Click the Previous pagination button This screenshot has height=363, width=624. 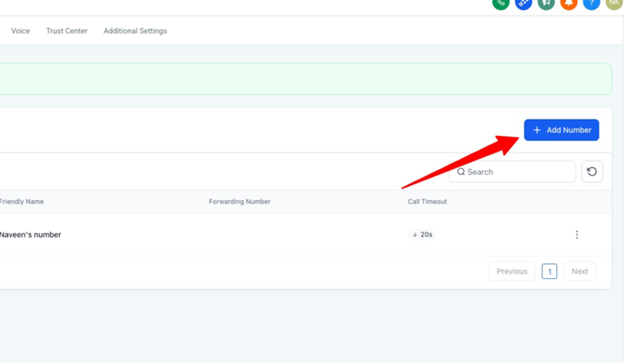click(512, 271)
